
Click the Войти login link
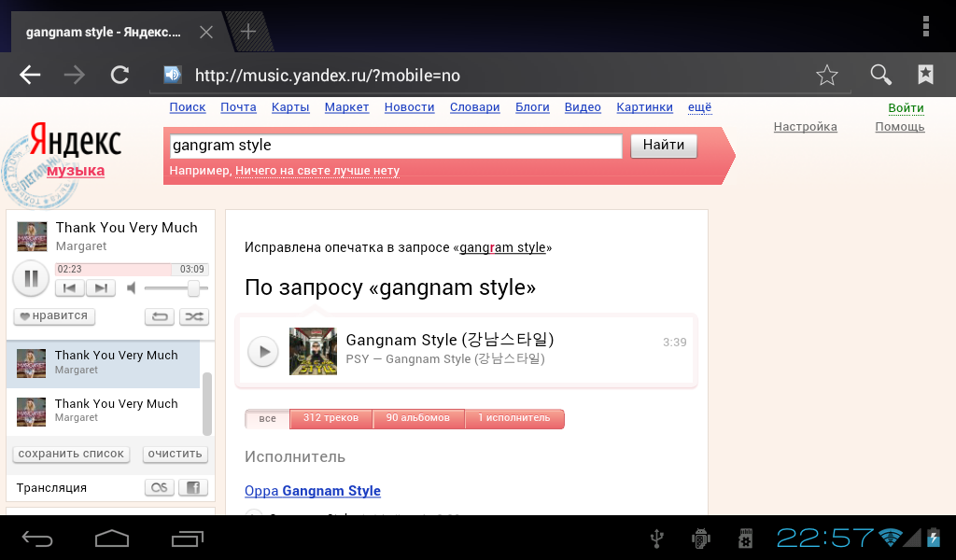click(x=906, y=108)
